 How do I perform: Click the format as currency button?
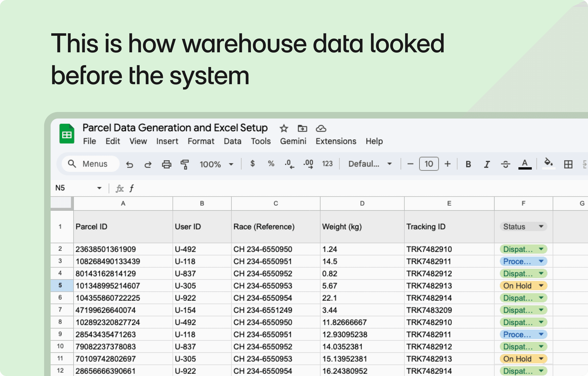point(253,163)
